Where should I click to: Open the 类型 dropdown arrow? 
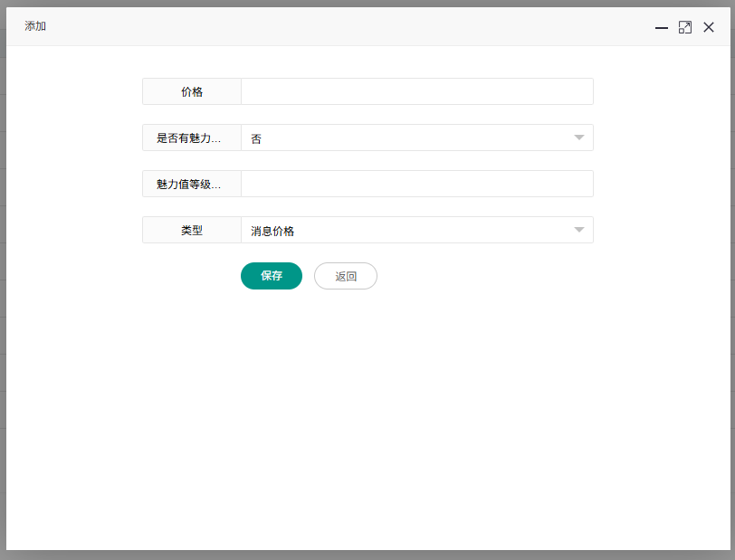tap(579, 231)
